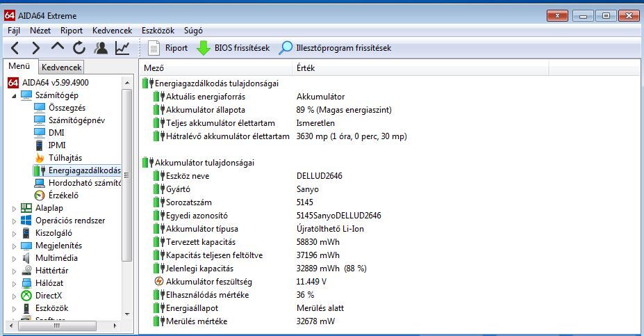Screen dimensions: 644x336
Task: Click the Operációs rendszer Windows logo icon
Action: [26, 221]
